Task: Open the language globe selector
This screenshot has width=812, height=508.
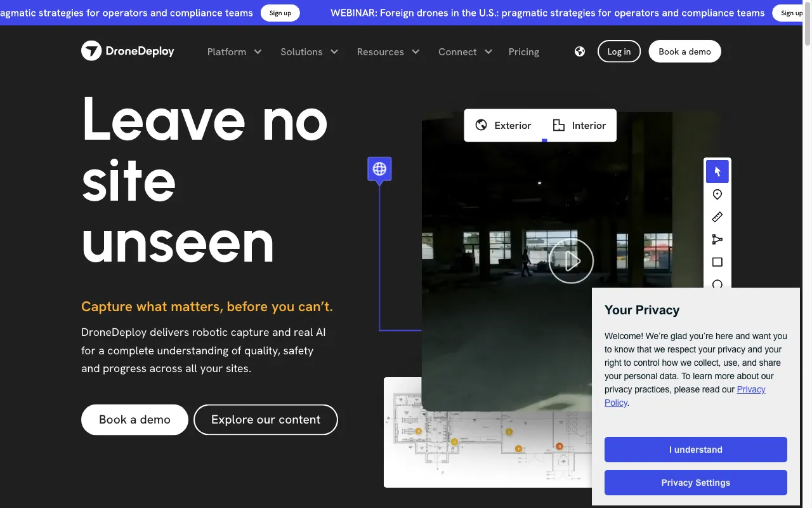Action: (580, 51)
